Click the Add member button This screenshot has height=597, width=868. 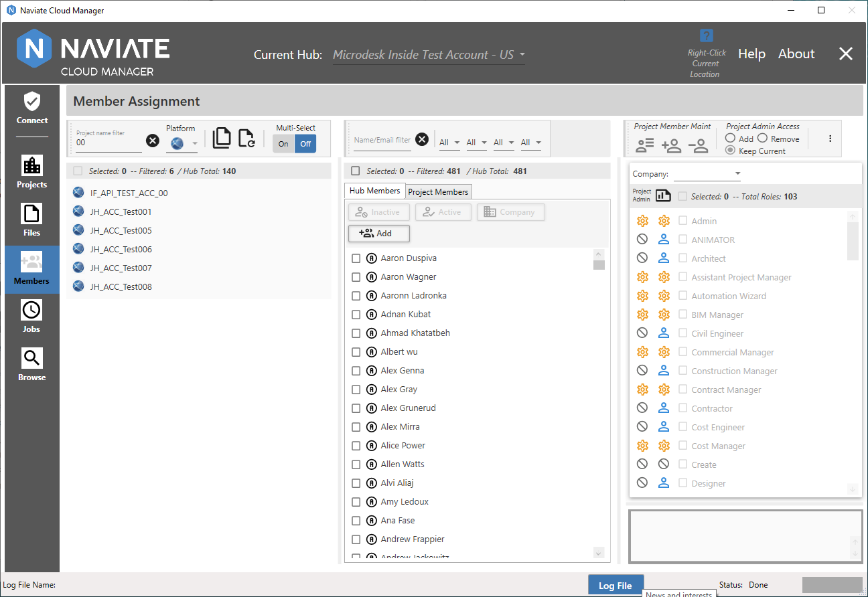click(379, 234)
